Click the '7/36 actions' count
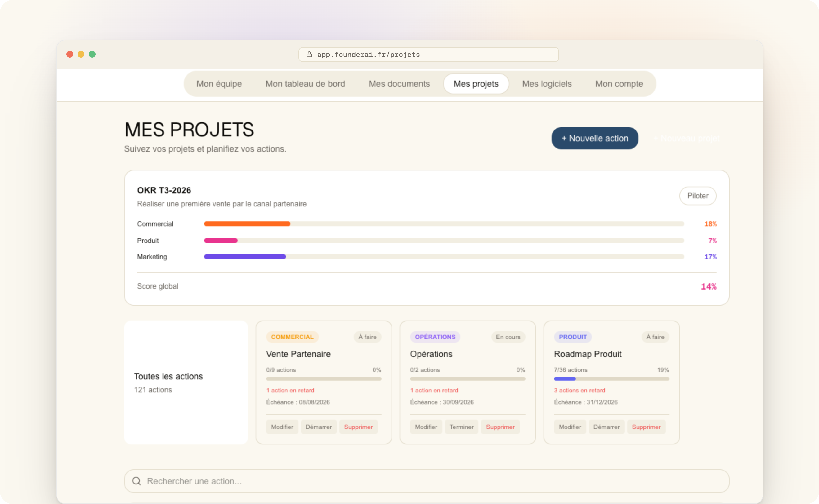Screen dimensions: 819x504 [x=571, y=370]
